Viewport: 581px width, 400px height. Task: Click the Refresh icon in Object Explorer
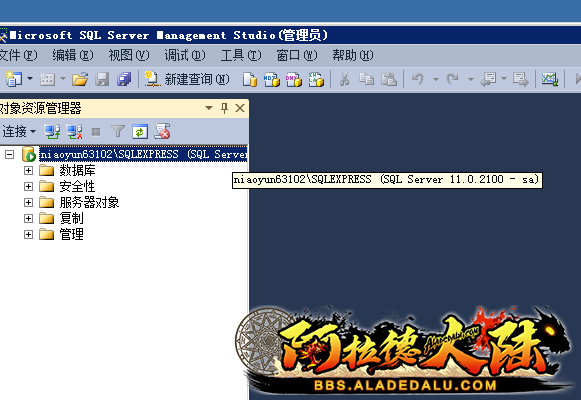(140, 131)
